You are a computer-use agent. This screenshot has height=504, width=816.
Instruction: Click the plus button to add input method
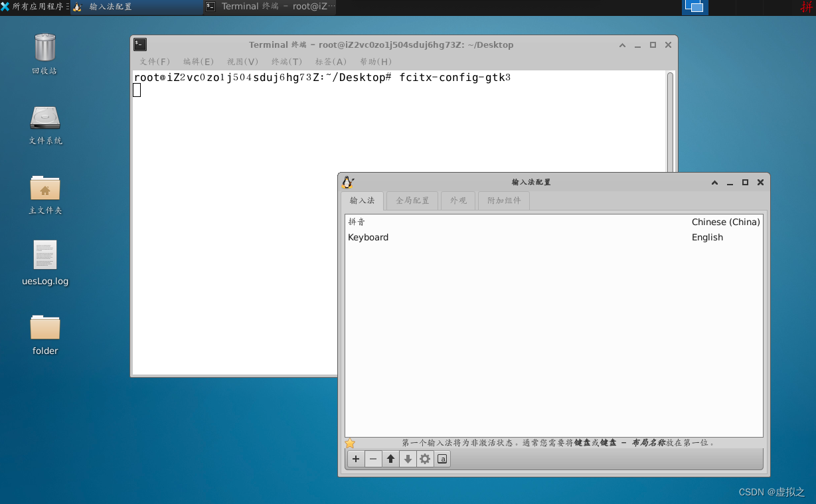(356, 459)
